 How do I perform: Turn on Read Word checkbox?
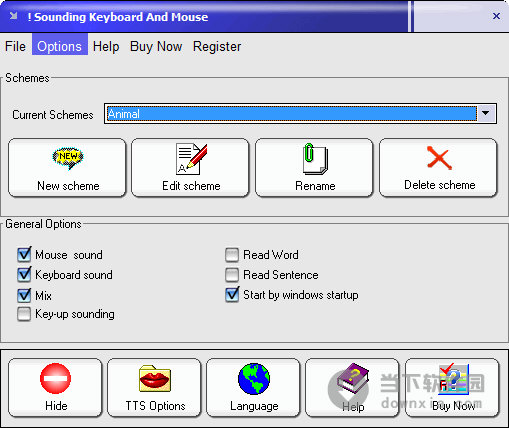[x=232, y=255]
